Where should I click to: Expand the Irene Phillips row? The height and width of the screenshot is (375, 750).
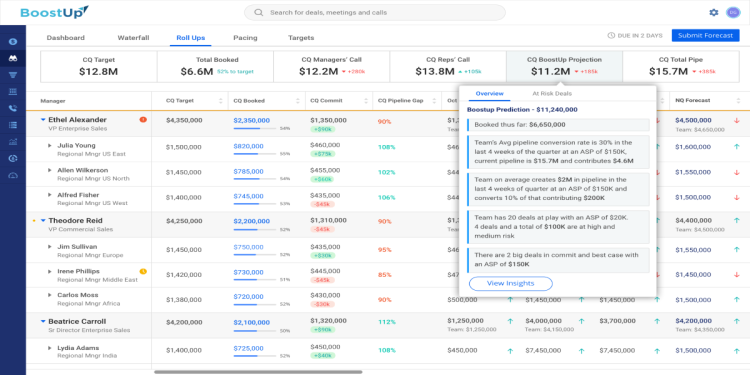[x=49, y=271]
